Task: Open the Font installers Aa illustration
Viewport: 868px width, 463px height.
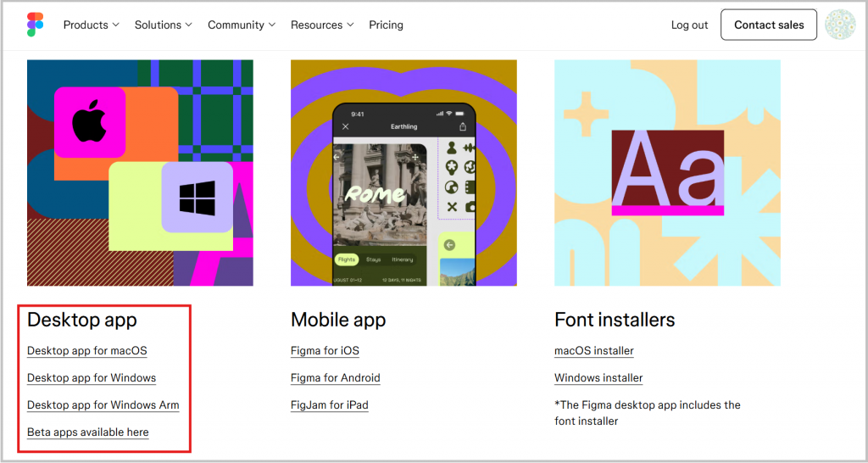Action: tap(667, 173)
